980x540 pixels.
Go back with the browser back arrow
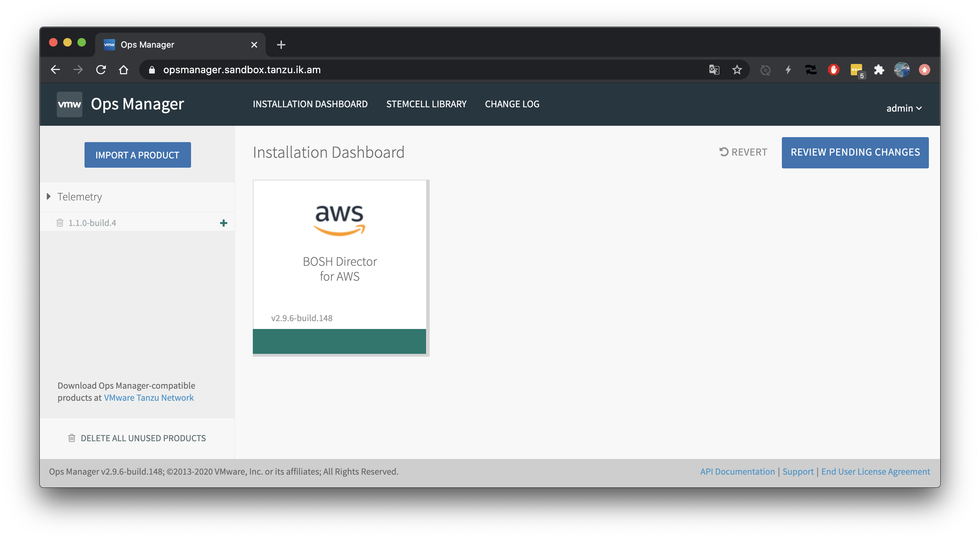[x=55, y=70]
